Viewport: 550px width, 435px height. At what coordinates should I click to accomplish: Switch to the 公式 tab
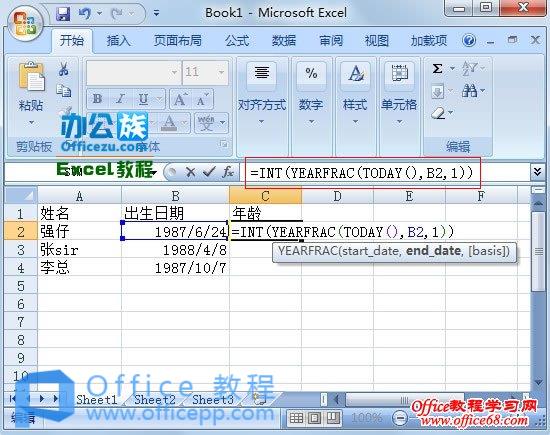pyautogui.click(x=237, y=41)
